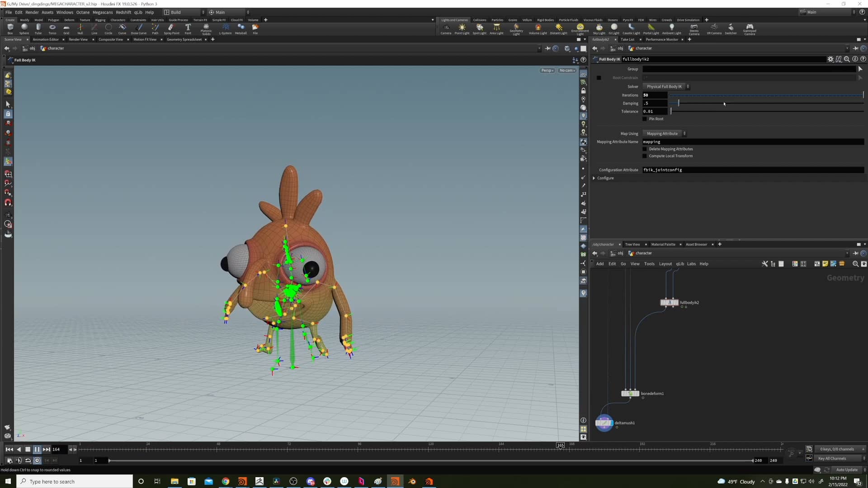Add a Metaball from the Create shelf
The width and height of the screenshot is (868, 488).
[241, 29]
